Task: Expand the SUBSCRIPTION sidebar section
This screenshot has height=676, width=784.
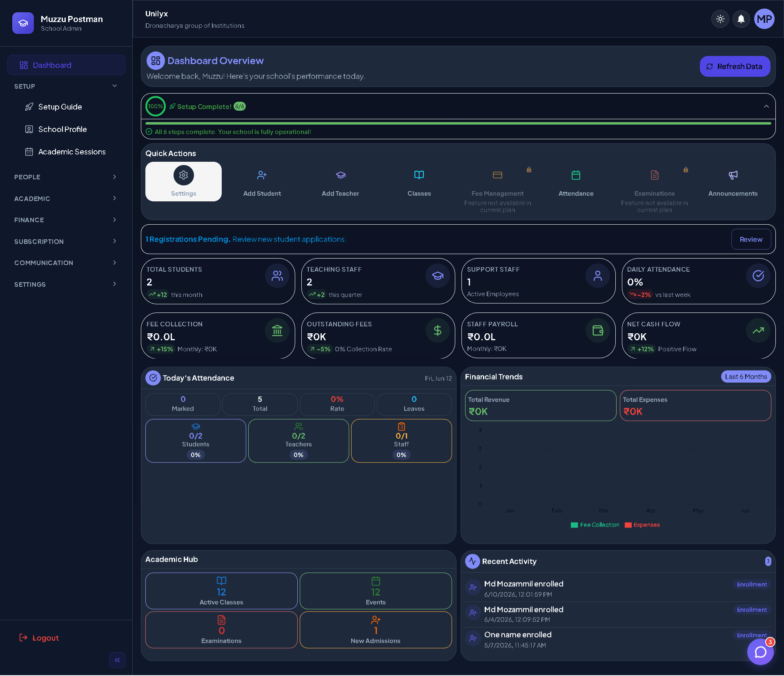Action: click(66, 241)
